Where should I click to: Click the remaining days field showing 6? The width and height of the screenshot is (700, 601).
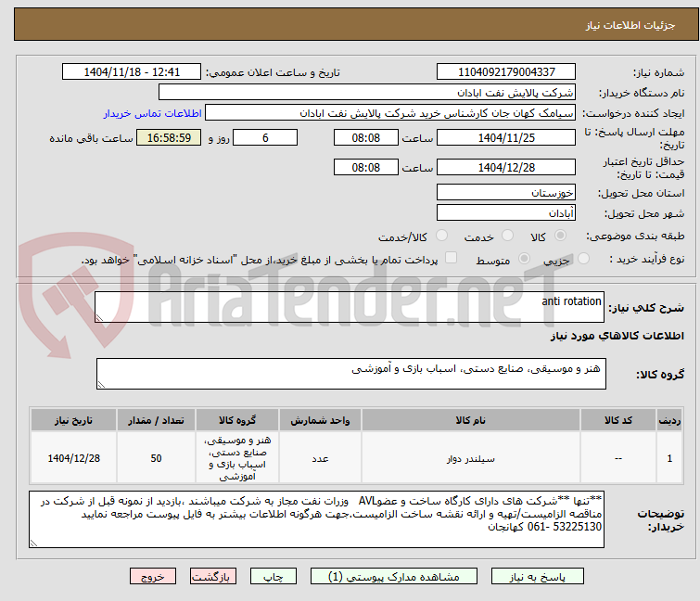265,137
